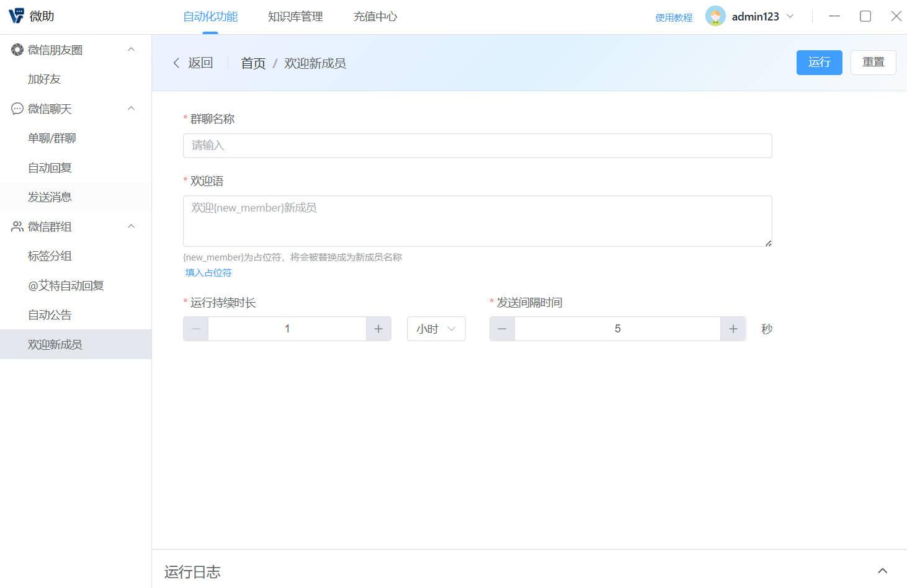Collapse the 微信朋友圈 section chevron

coord(130,48)
